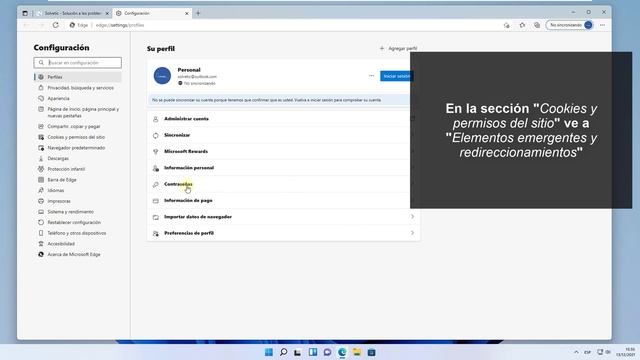Screen dimensions: 640x360
Task: Open taskbar Search
Action: pos(283,352)
